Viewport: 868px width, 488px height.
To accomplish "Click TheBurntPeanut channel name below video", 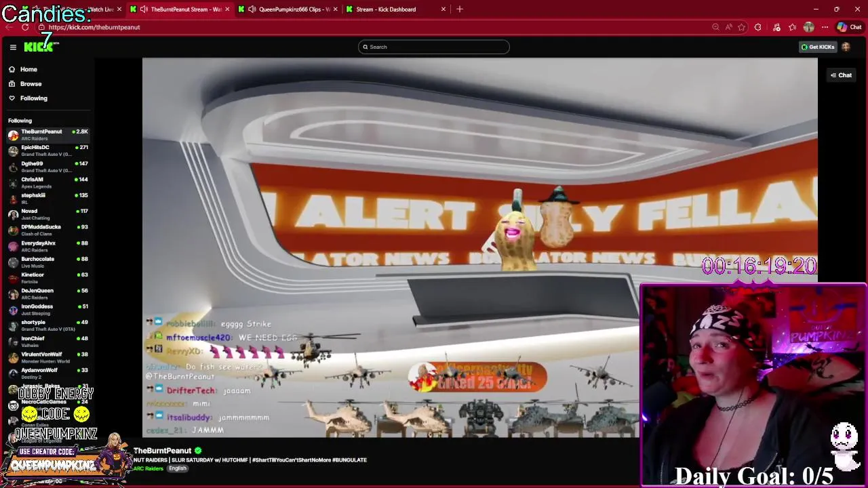I will (x=163, y=451).
